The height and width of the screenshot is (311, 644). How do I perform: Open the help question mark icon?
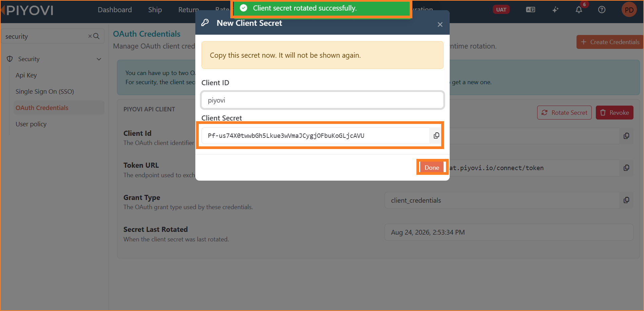point(602,10)
